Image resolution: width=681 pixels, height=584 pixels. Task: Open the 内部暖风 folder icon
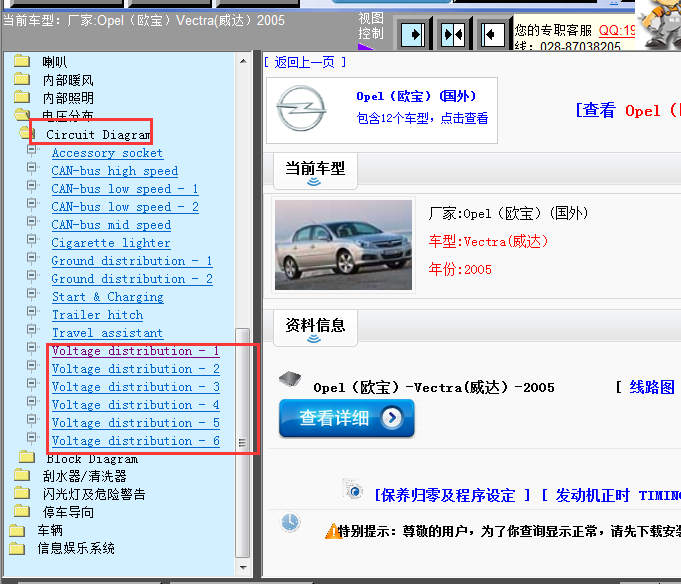pyautogui.click(x=22, y=79)
